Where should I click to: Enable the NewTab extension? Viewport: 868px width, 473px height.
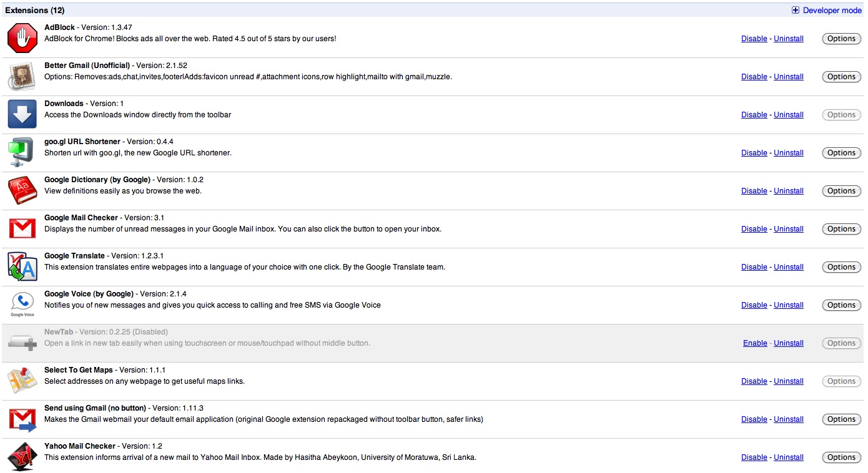[x=755, y=343]
